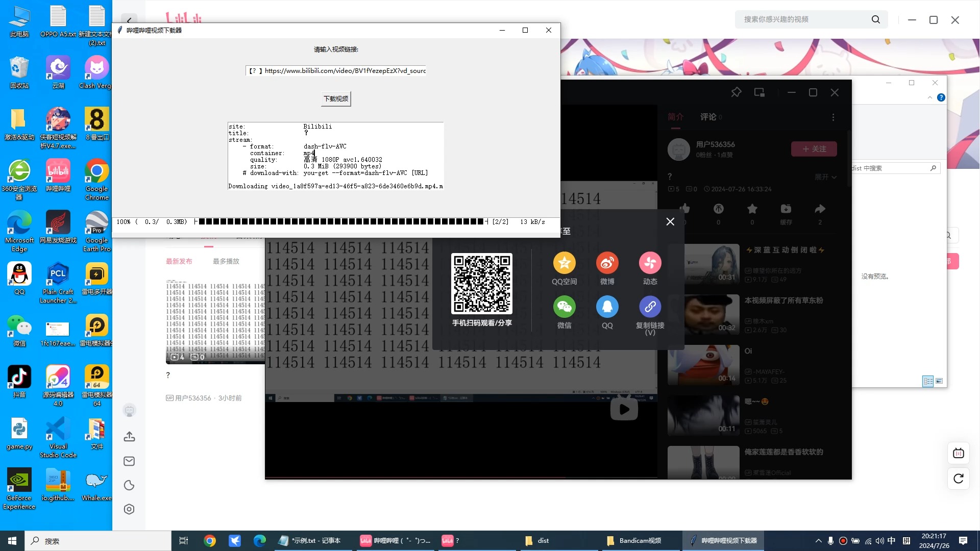
Task: Switch Explorer to details view icon
Action: click(x=928, y=381)
